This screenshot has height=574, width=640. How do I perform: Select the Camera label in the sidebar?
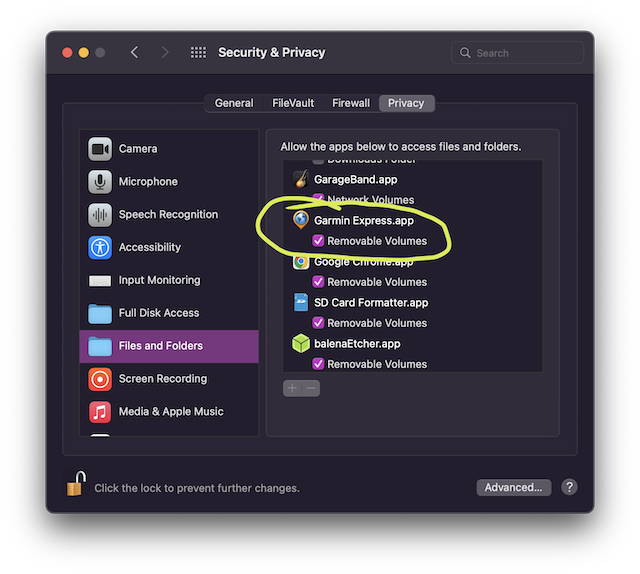point(138,149)
